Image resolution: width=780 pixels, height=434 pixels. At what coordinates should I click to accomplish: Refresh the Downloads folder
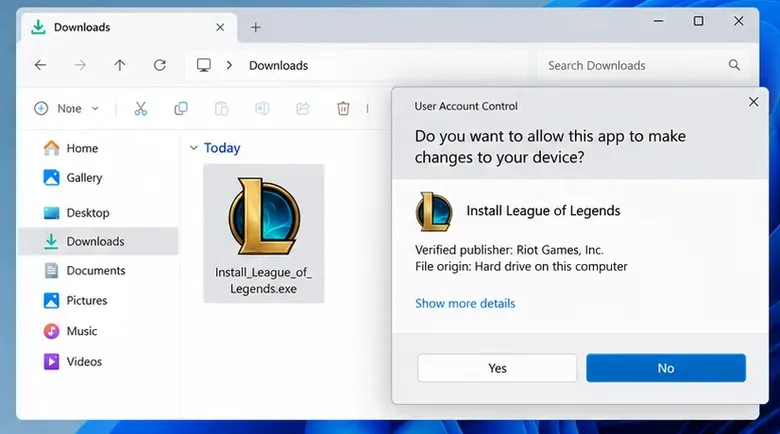pos(160,65)
